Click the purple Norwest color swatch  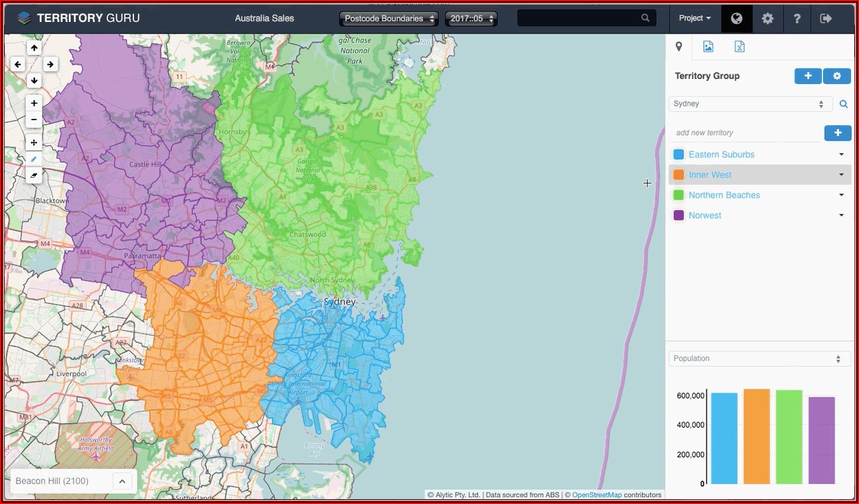678,216
